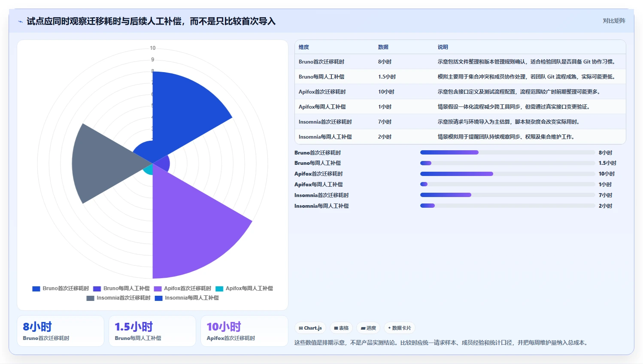Click the Insomnia每周人工补偿 progress bar

tap(507, 206)
